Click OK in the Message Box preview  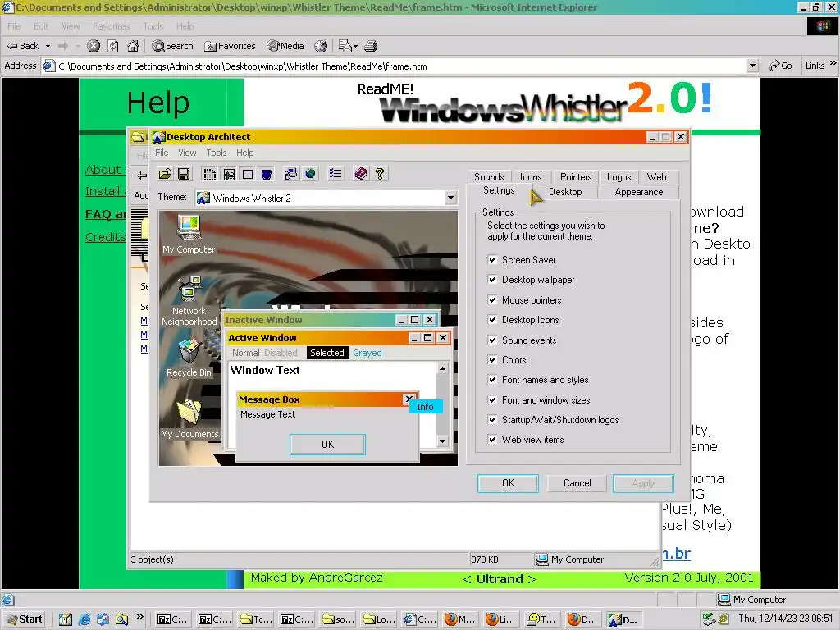point(327,444)
